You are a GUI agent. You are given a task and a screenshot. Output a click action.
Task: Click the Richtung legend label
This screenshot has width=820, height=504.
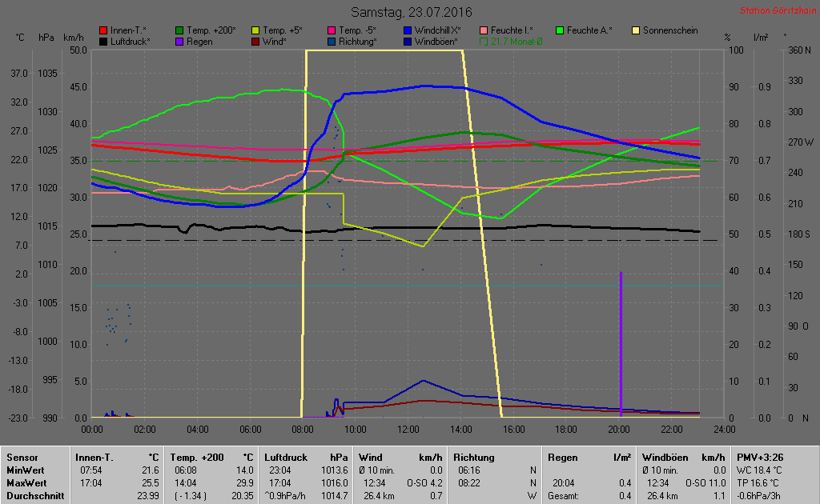point(357,41)
